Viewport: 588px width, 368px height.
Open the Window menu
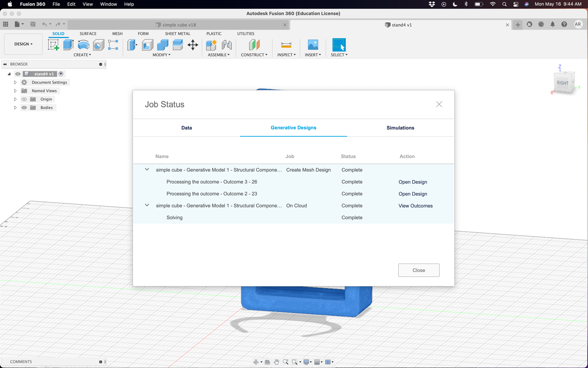108,4
